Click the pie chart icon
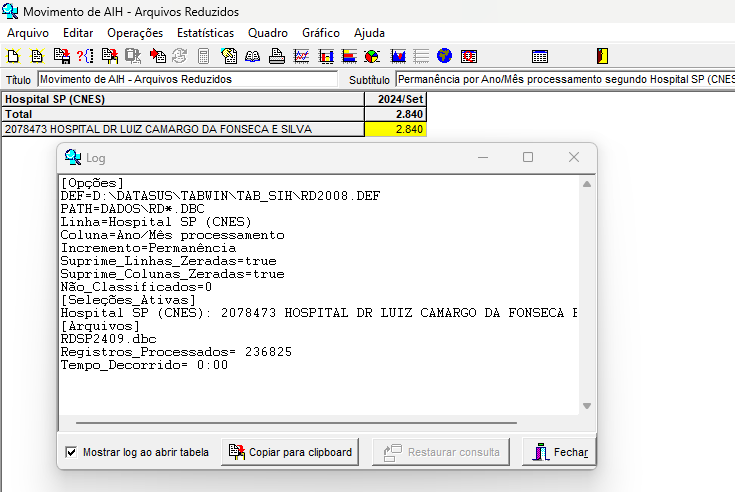This screenshot has height=492, width=735. pyautogui.click(x=372, y=56)
